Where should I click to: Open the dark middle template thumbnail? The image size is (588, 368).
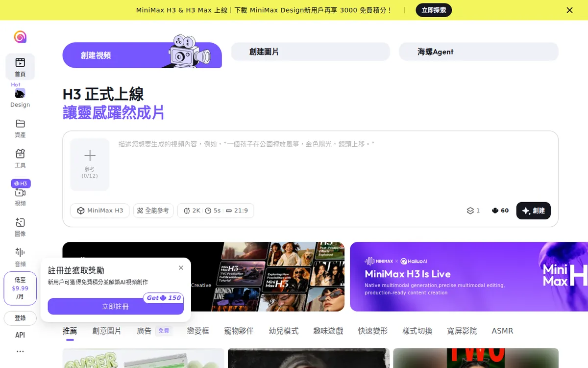309,358
